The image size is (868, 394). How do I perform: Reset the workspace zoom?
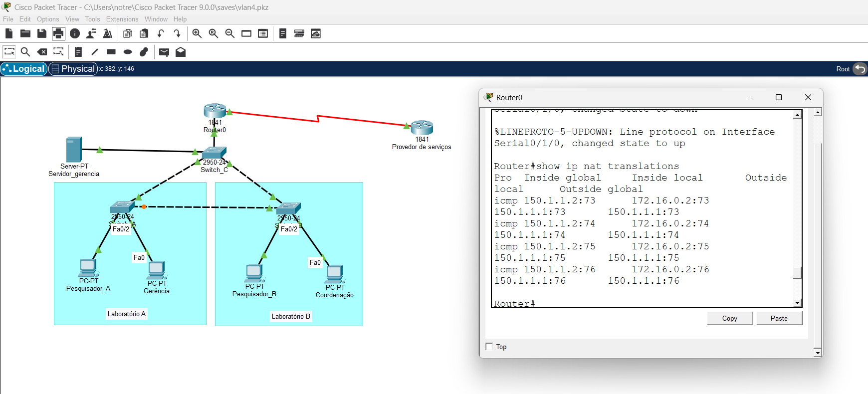[x=214, y=33]
